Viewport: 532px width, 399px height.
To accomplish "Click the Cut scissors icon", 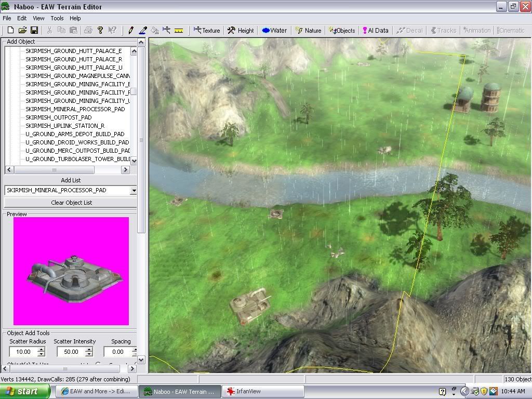I will pos(49,30).
